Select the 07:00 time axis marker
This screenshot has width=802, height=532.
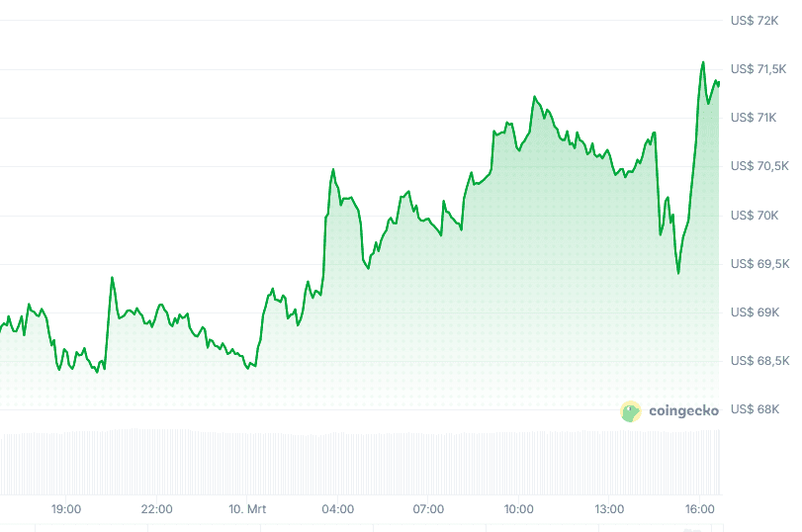click(x=428, y=509)
